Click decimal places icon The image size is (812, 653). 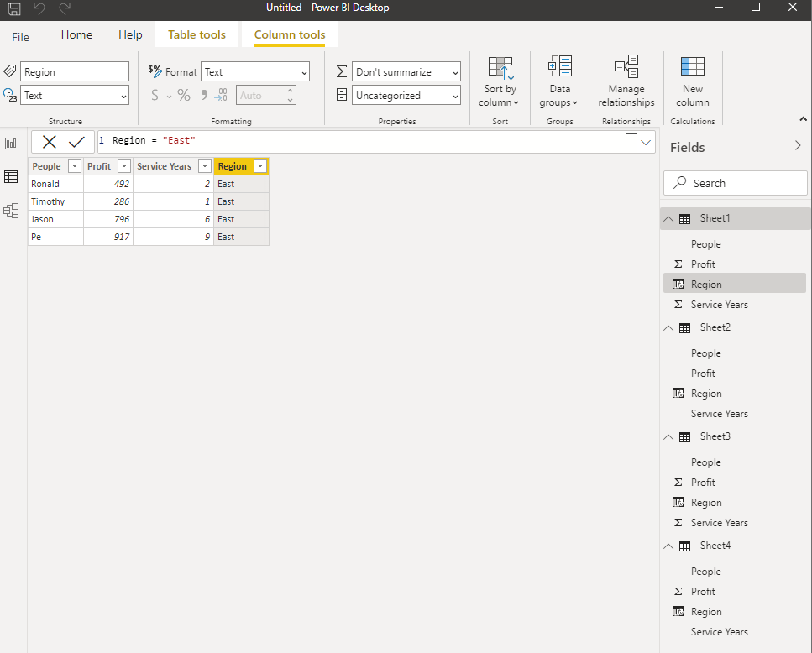tap(221, 95)
